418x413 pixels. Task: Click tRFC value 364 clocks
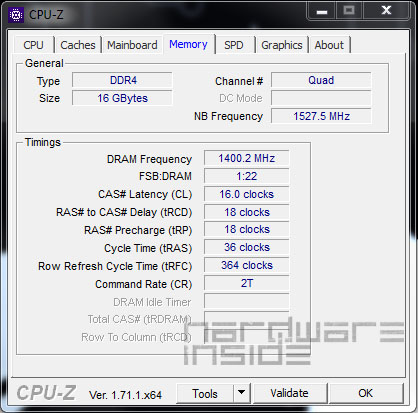[247, 265]
